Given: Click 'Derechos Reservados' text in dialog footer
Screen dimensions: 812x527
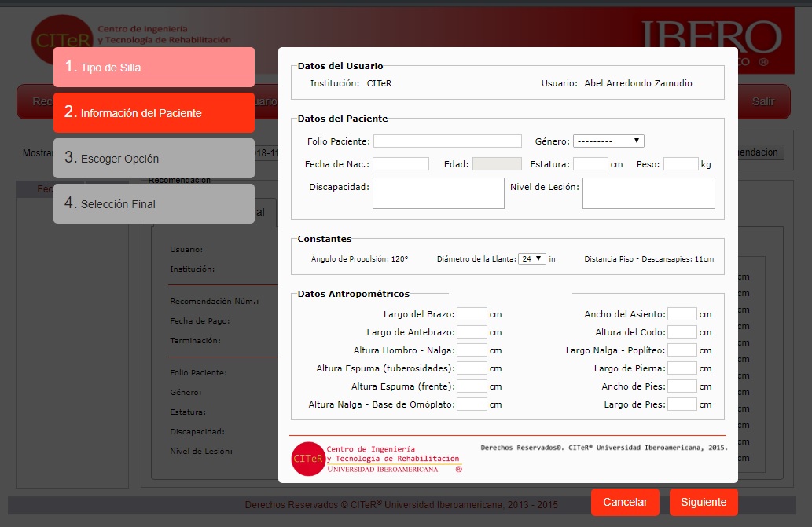Looking at the screenshot, I should tap(604, 448).
